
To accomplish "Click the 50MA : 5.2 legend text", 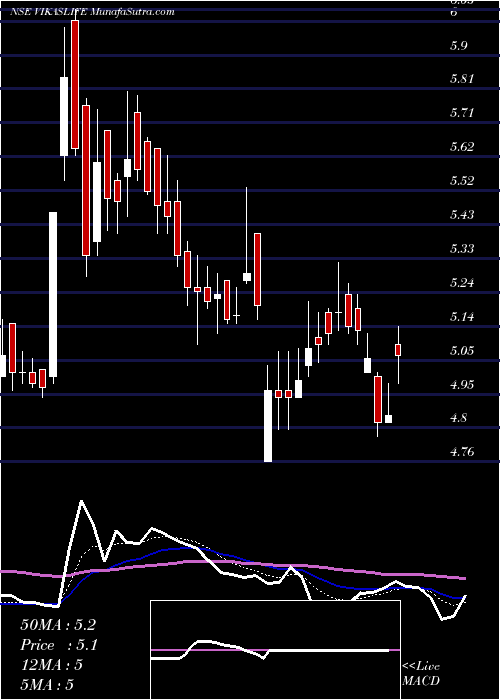I will [x=58, y=625].
